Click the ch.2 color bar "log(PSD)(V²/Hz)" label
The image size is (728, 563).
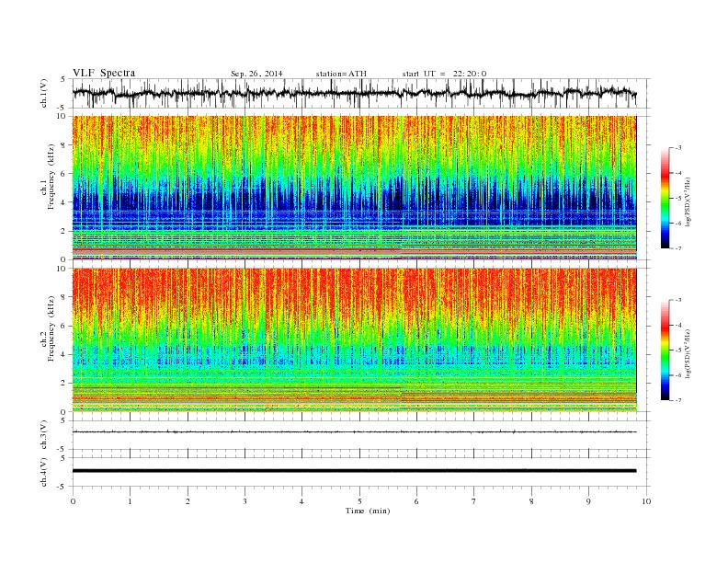[688, 353]
